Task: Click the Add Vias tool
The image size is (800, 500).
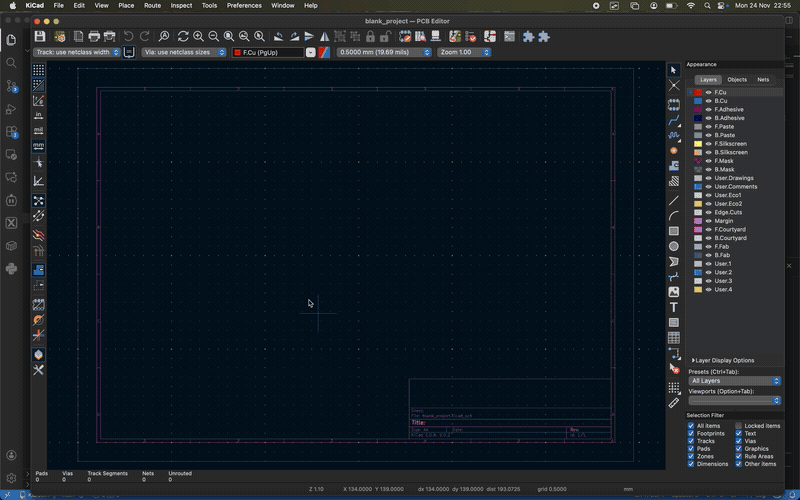Action: tap(674, 150)
